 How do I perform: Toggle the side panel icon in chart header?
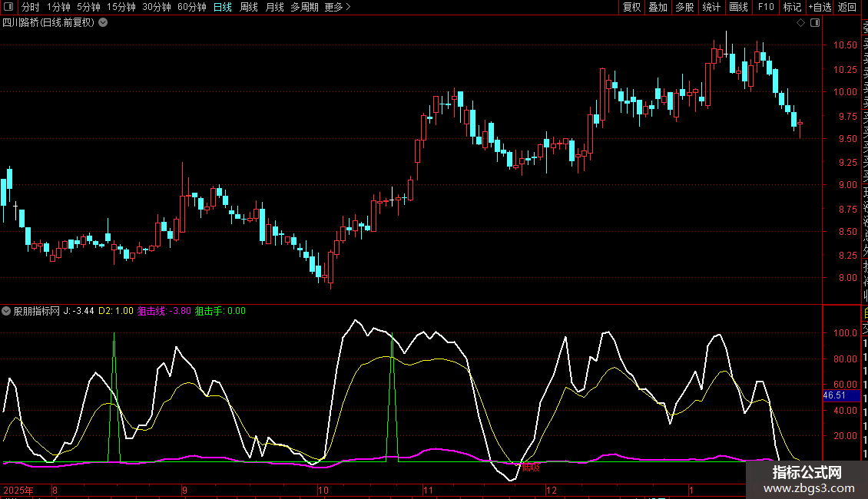coord(814,23)
